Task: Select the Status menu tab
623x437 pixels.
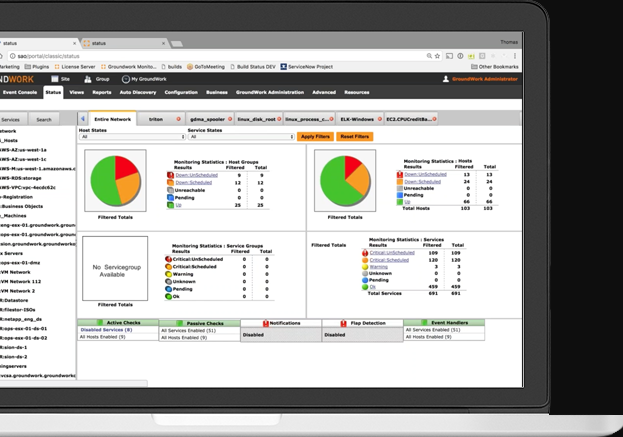Action: tap(53, 92)
